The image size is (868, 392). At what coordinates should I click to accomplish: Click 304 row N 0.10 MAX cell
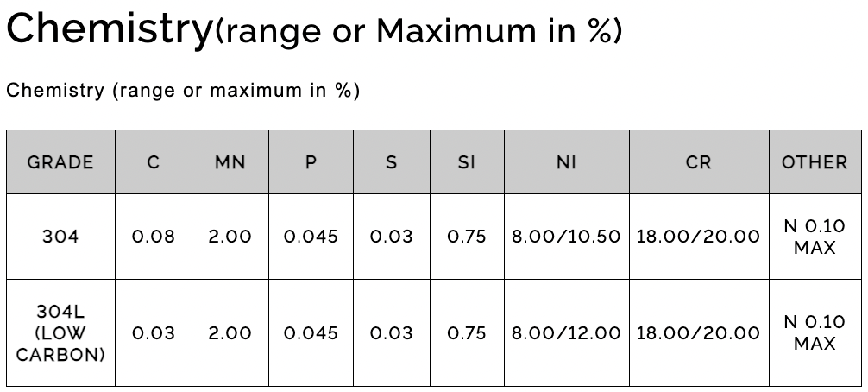pos(815,237)
